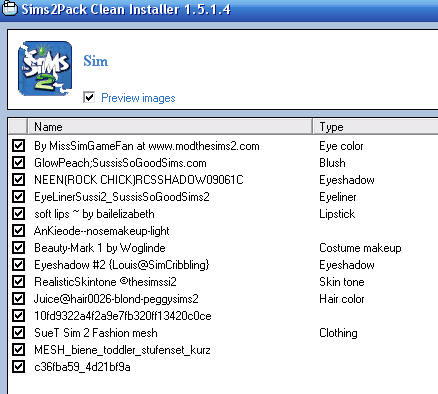
Task: Click the blank checkbox column header
Action: [x=18, y=127]
